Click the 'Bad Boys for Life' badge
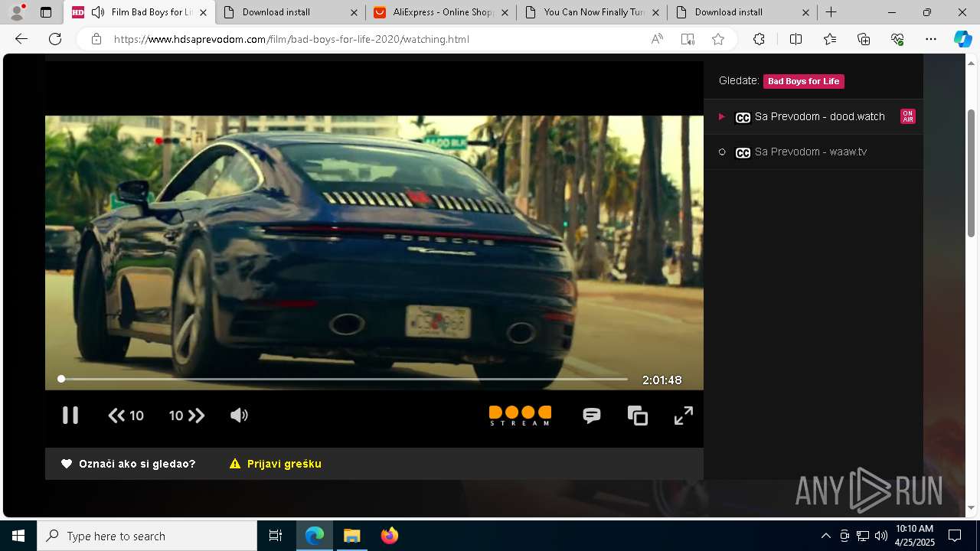980x551 pixels. 804,81
